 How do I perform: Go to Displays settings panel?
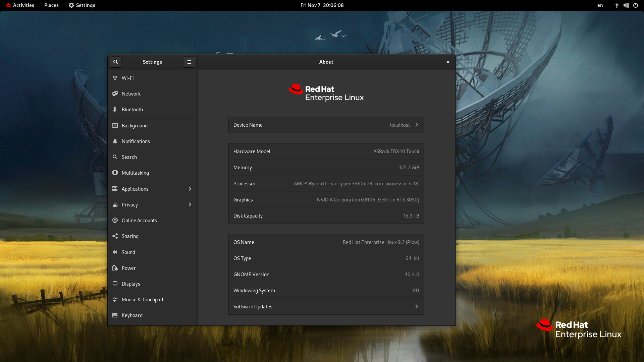click(x=131, y=284)
